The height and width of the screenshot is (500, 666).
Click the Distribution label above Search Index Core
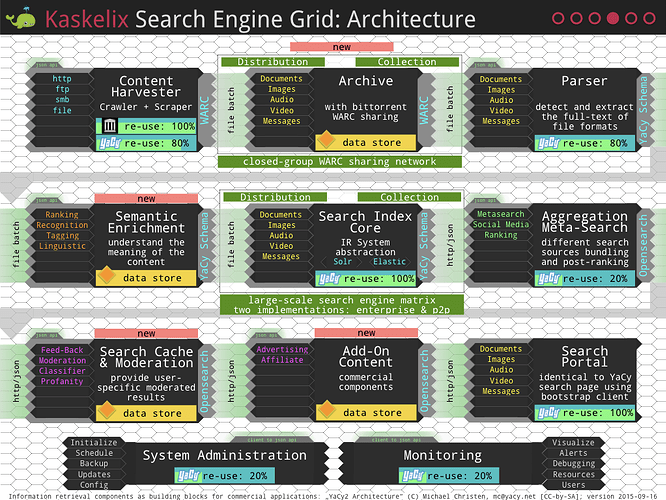coord(275,197)
